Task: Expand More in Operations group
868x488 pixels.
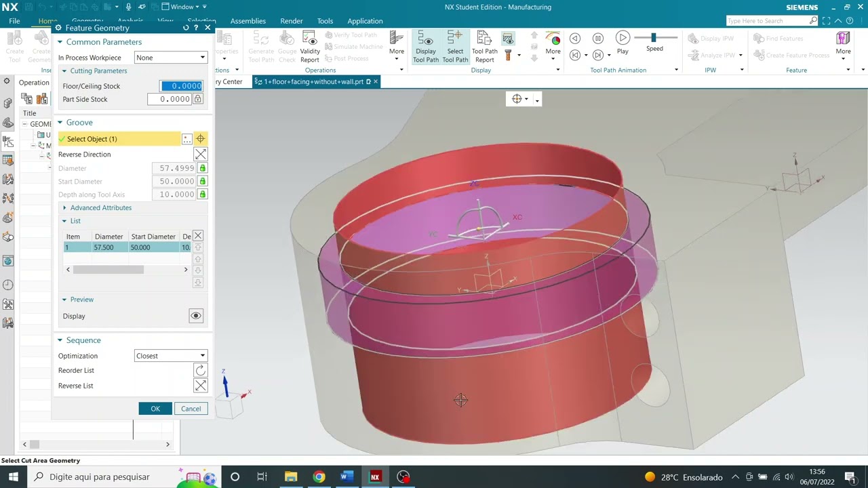Action: (397, 46)
